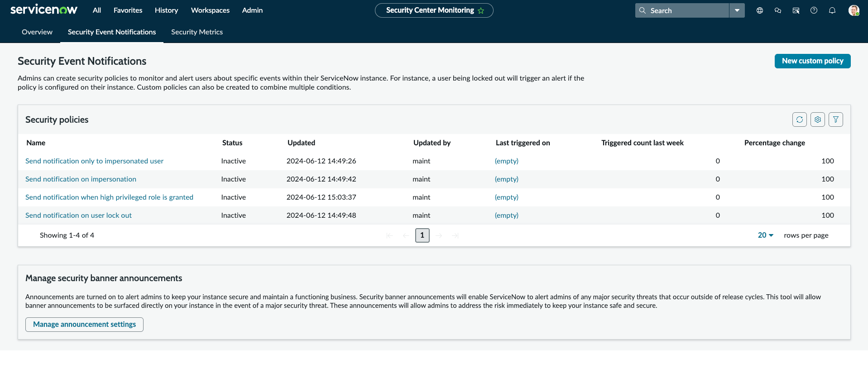Expand the search options dropdown arrow
868x383 pixels.
point(737,10)
